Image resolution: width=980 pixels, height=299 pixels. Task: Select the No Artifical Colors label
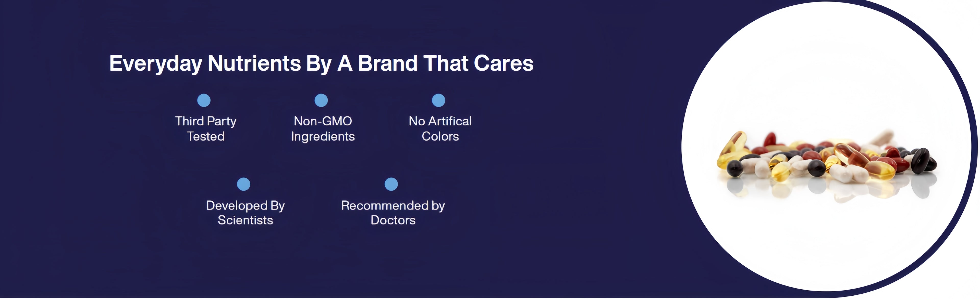click(x=440, y=128)
